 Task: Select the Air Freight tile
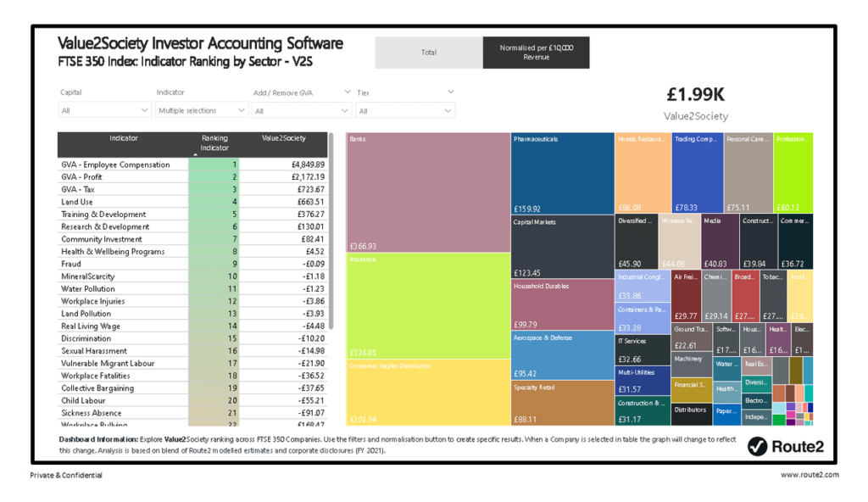pyautogui.click(x=687, y=296)
